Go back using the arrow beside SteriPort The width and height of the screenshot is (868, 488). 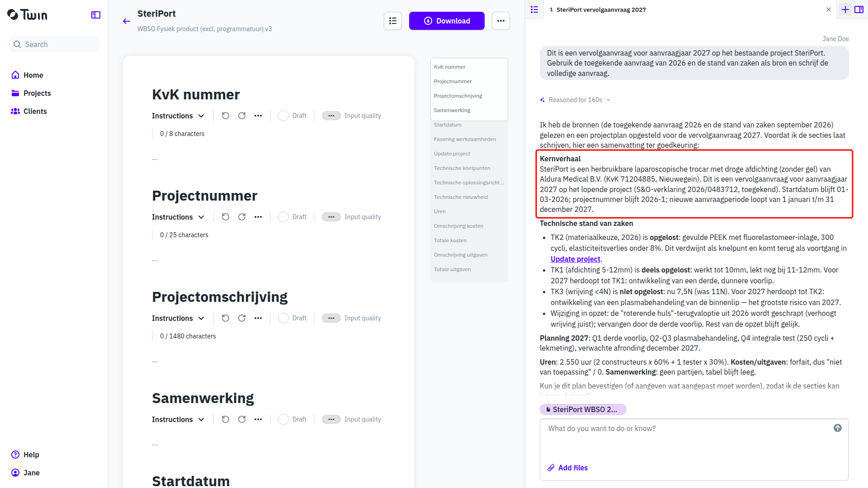(x=127, y=21)
